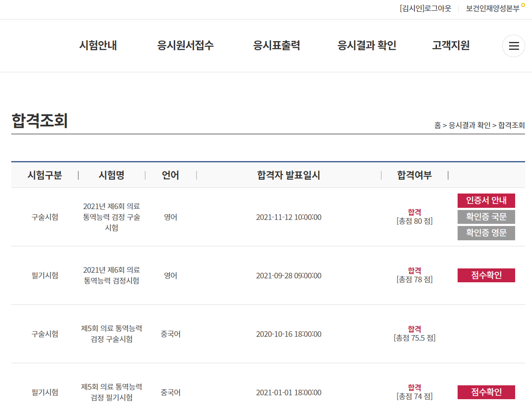Open the 응시원서접수 menu

click(186, 45)
